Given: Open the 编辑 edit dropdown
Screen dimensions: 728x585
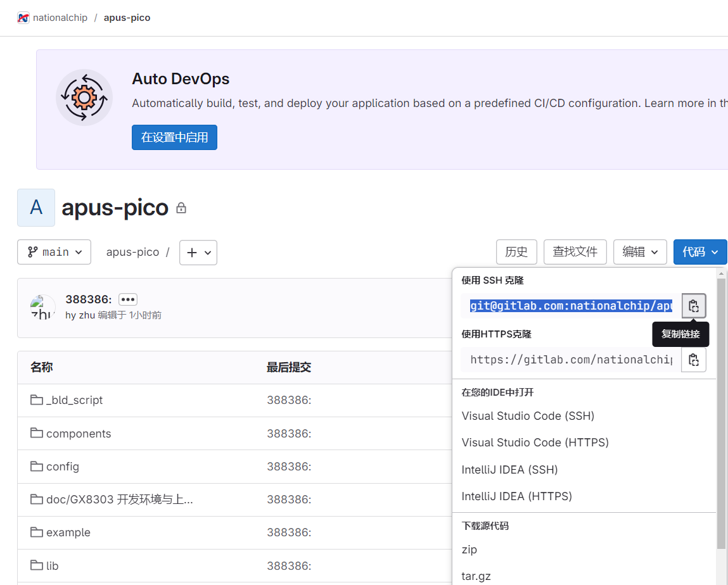Looking at the screenshot, I should (x=641, y=252).
